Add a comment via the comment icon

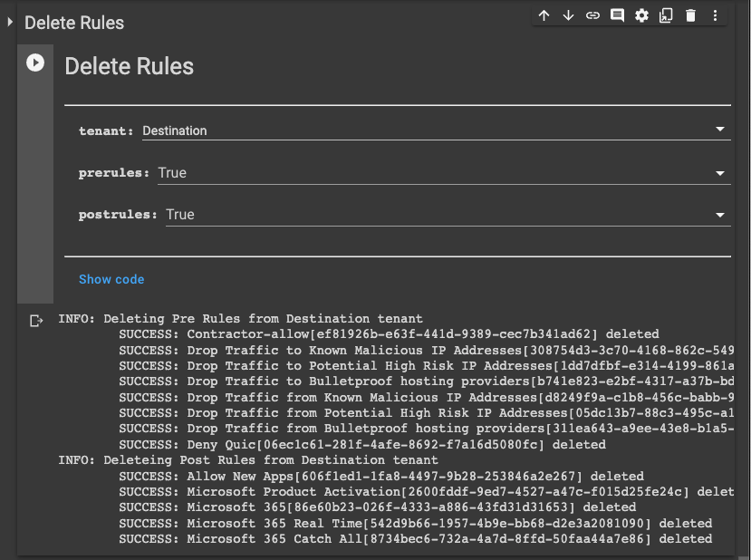(x=617, y=15)
